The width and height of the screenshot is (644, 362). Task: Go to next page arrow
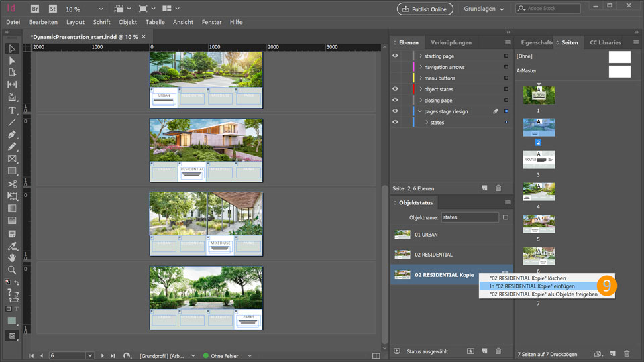[102, 355]
